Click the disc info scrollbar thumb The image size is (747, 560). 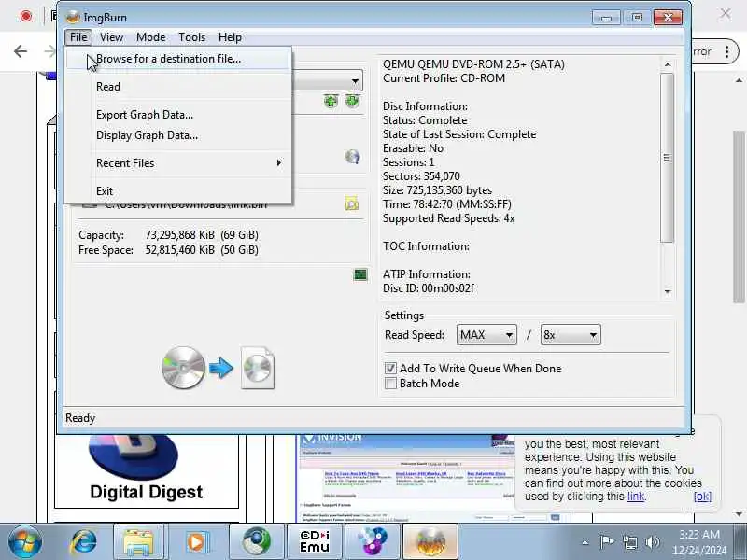668,158
